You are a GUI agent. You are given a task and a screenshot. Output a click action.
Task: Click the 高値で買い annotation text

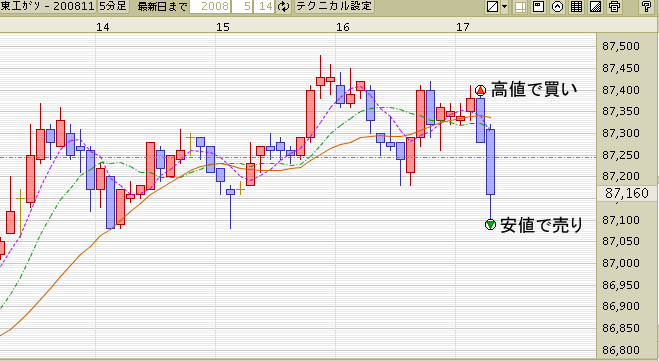534,90
